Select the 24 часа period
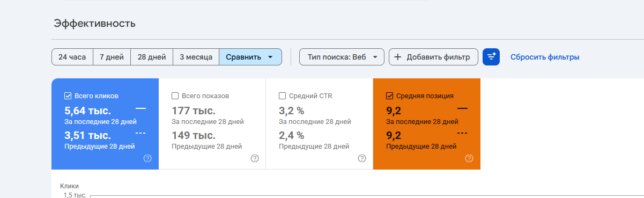This screenshot has width=644, height=198. coord(72,57)
